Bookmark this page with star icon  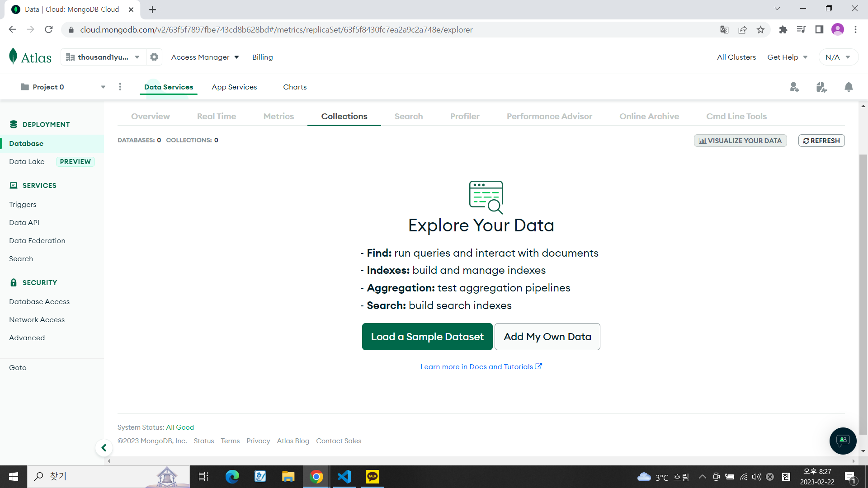[x=760, y=30]
